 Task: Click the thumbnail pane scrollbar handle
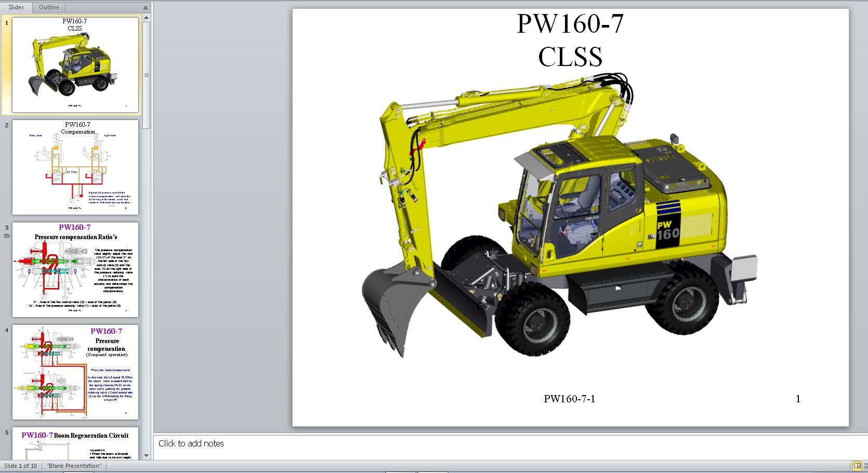pyautogui.click(x=146, y=75)
